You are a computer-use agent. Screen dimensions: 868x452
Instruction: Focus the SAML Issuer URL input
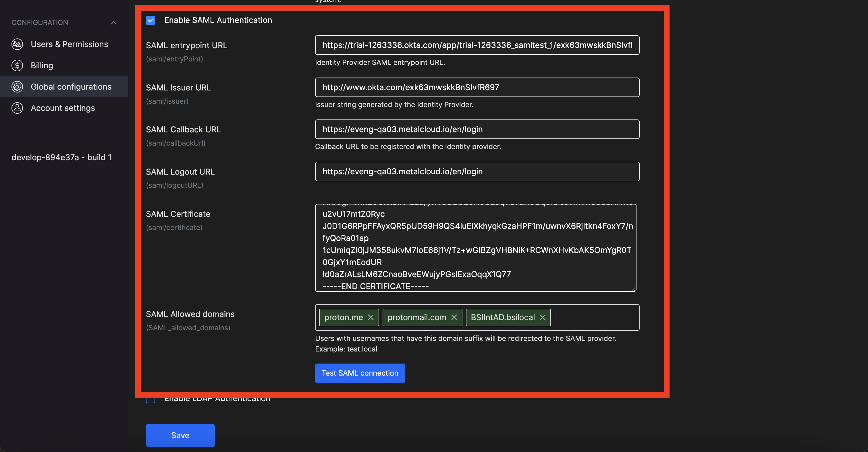coord(477,87)
